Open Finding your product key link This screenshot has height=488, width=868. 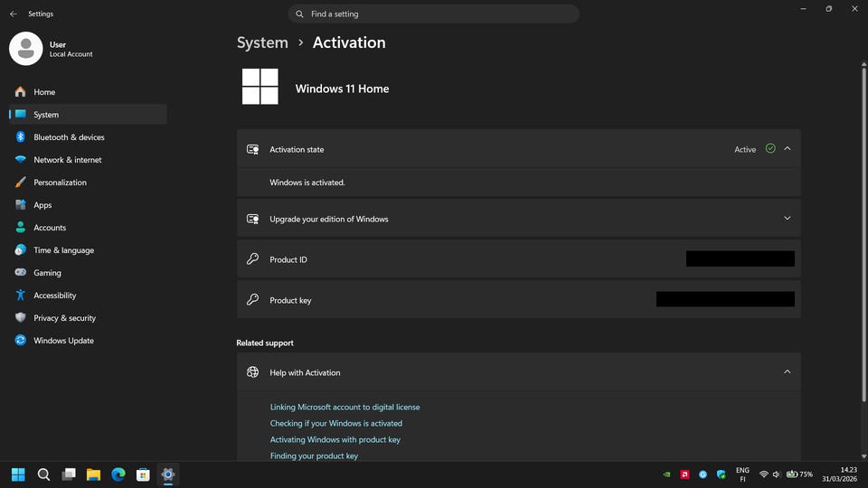coord(314,456)
